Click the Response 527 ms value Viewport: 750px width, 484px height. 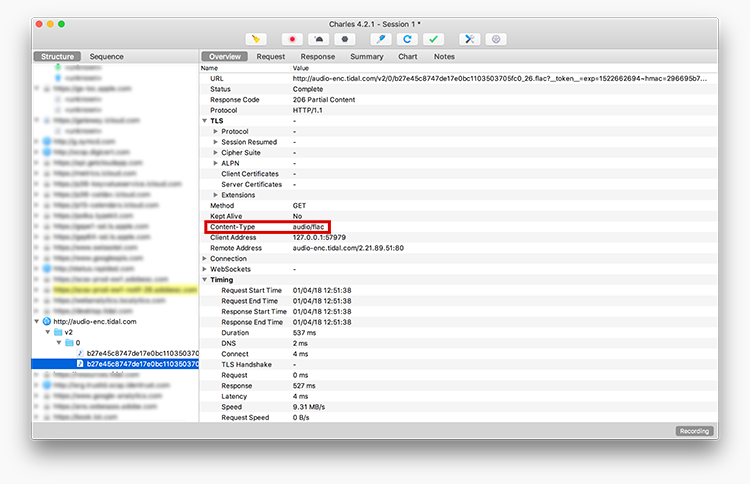[x=304, y=385]
